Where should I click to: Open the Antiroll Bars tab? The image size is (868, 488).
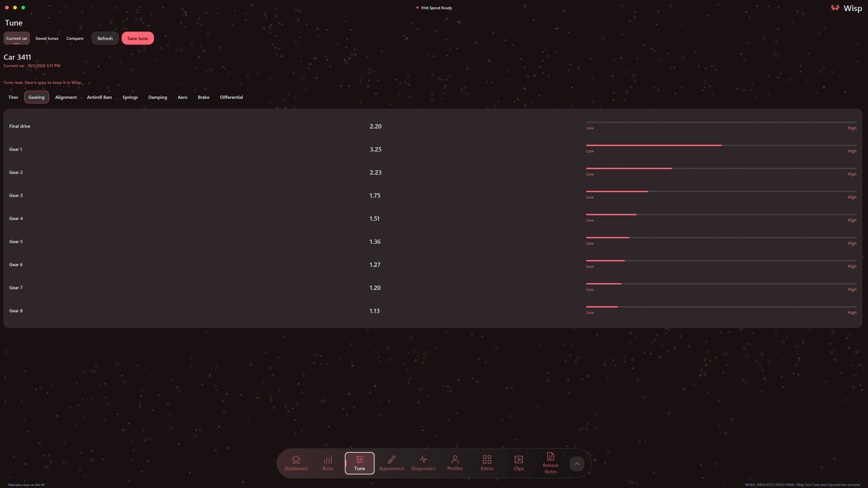[100, 97]
